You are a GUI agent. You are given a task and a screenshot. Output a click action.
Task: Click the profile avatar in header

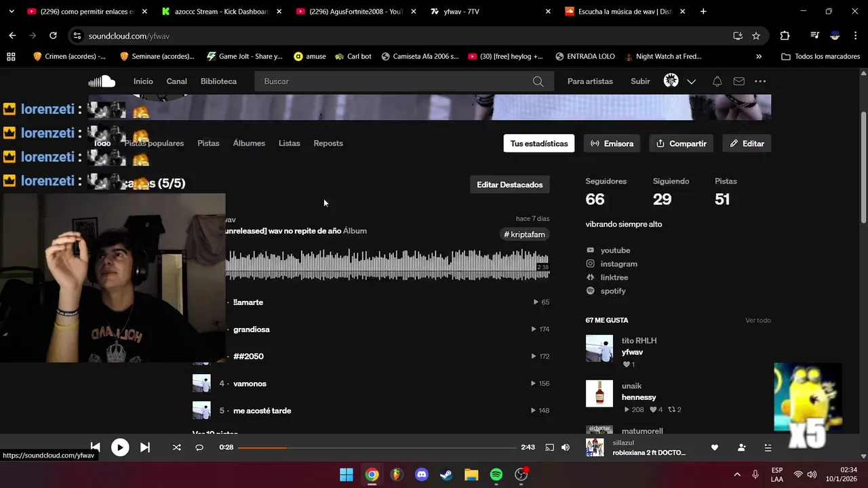coord(671,81)
